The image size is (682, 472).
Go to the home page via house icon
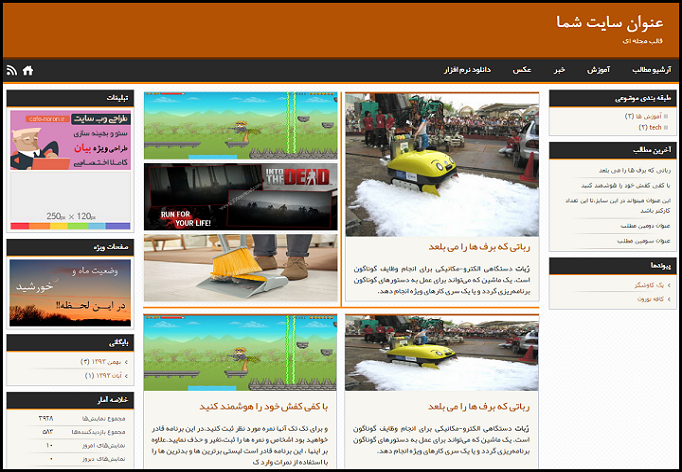pyautogui.click(x=28, y=70)
